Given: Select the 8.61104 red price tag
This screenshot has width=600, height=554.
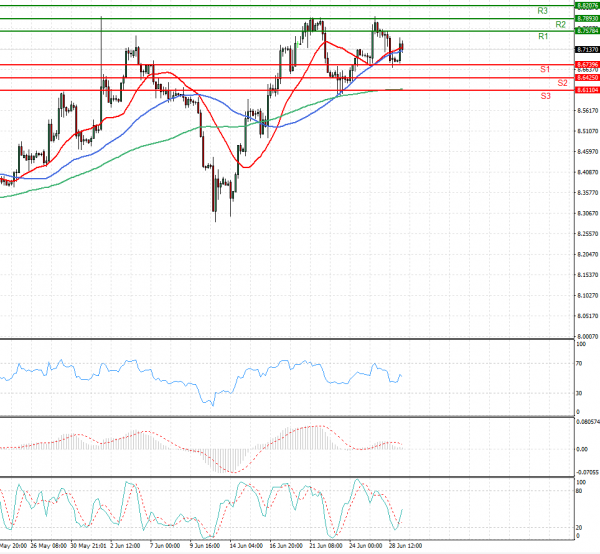Looking at the screenshot, I should 587,90.
